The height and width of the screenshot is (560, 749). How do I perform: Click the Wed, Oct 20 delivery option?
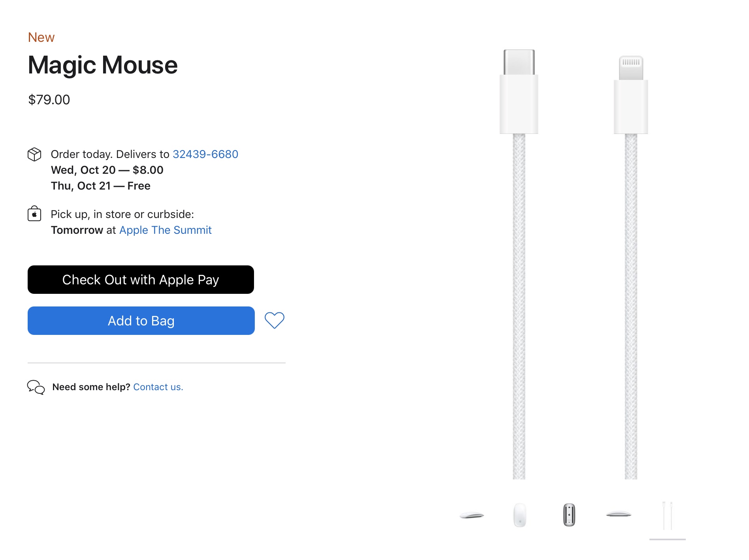point(107,170)
